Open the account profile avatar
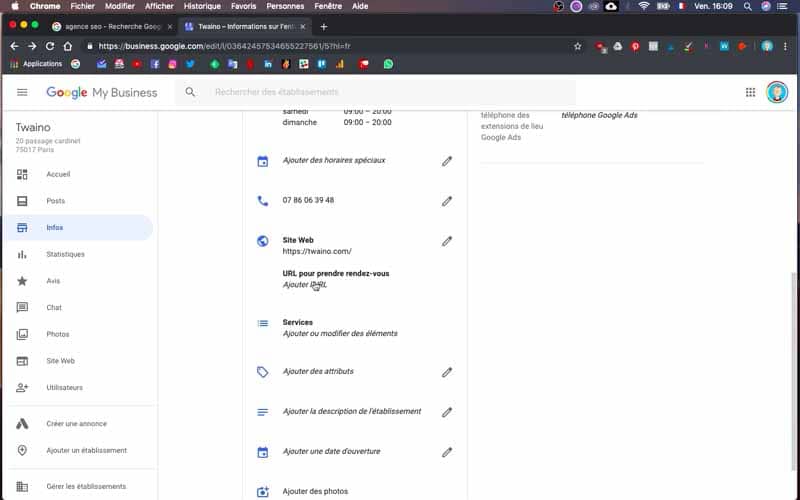This screenshot has height=500, width=800. coord(777,92)
